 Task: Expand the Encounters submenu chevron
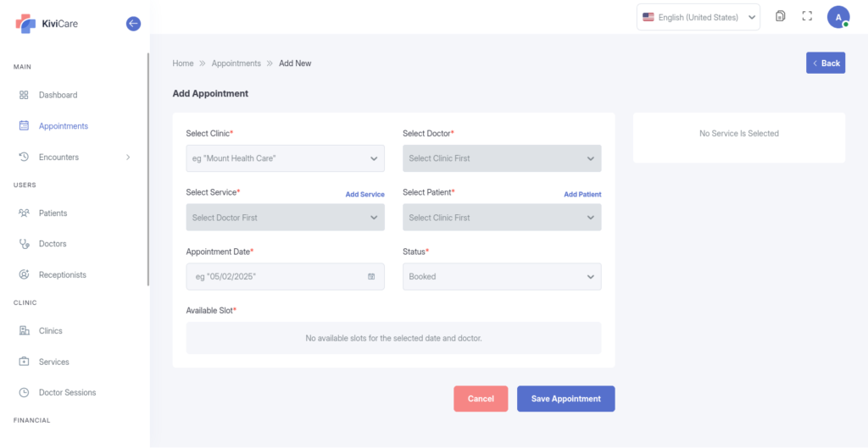[x=128, y=157]
